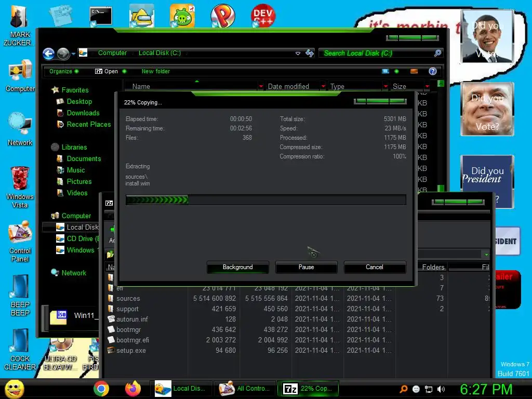
Task: Click New folder in Explorer toolbar
Action: click(156, 71)
